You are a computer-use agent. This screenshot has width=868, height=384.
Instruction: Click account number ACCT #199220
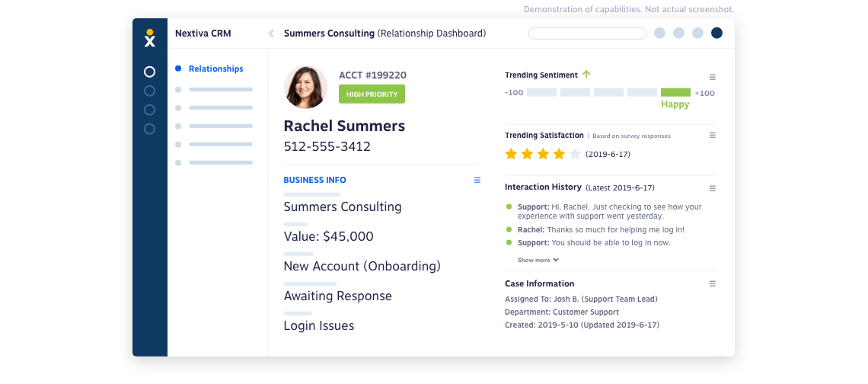[x=372, y=75]
